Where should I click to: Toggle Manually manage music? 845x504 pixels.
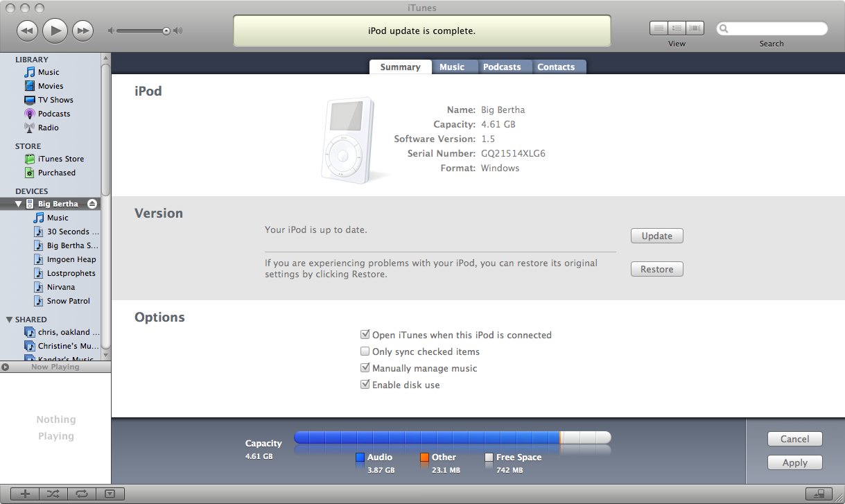pyautogui.click(x=365, y=368)
